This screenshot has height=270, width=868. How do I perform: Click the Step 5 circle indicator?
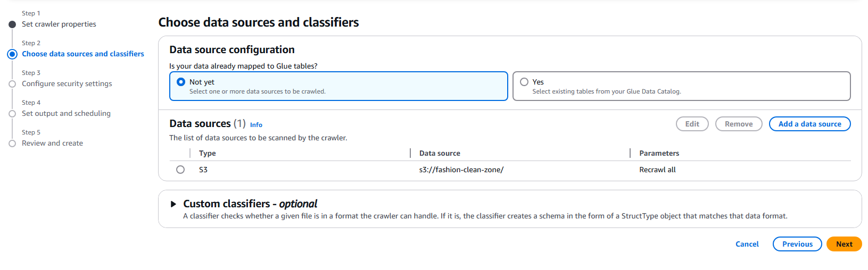pos(12,144)
